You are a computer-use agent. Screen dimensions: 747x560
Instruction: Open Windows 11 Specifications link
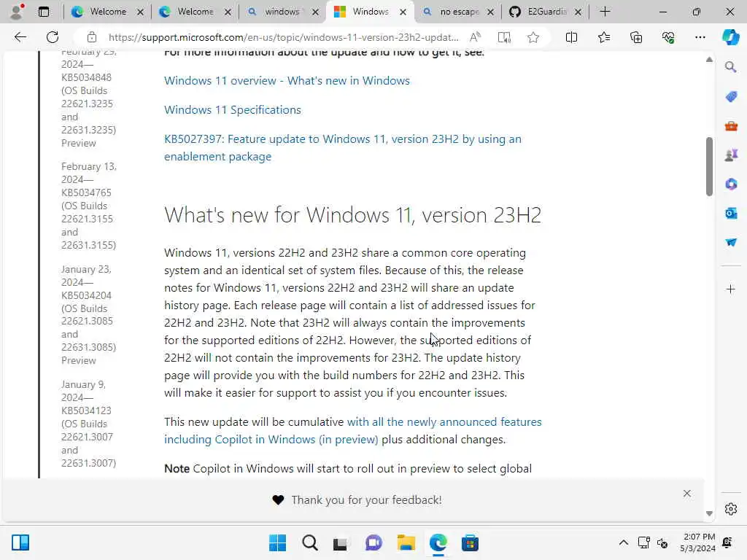[233, 109]
